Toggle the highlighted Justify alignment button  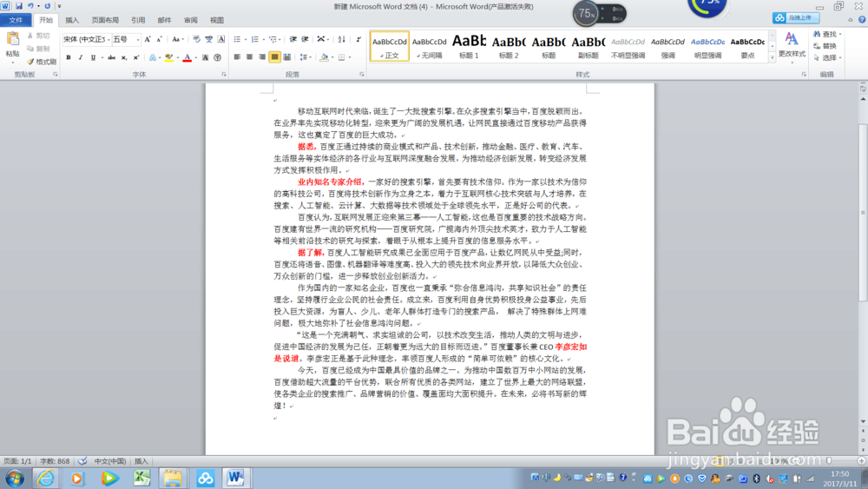(x=274, y=57)
